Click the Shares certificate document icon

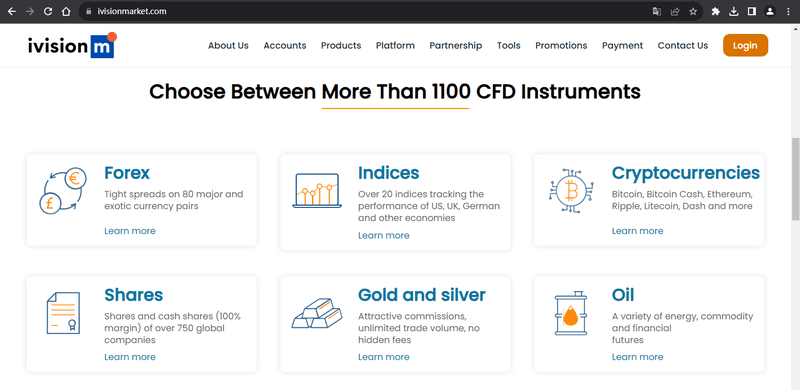tap(63, 313)
